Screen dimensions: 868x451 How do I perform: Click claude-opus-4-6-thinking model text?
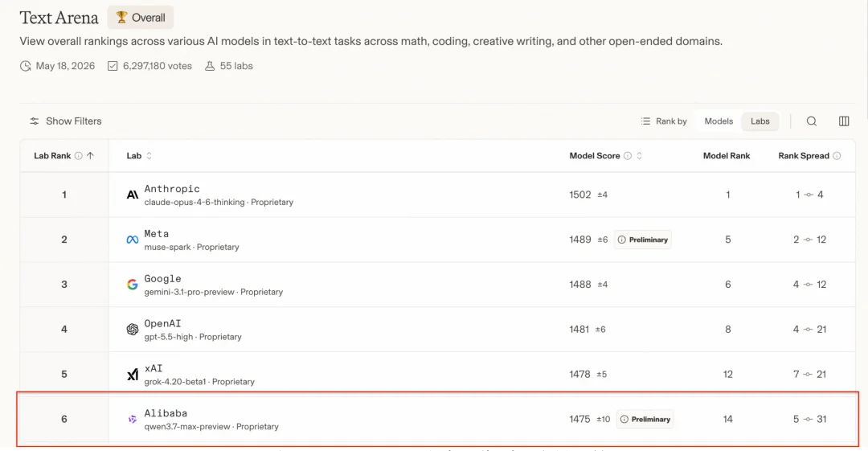pyautogui.click(x=194, y=203)
